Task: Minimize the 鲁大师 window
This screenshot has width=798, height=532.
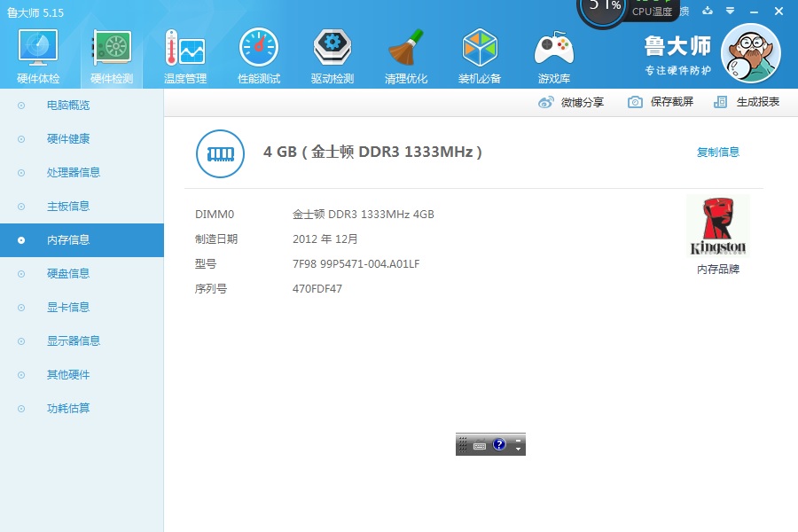Action: click(754, 12)
